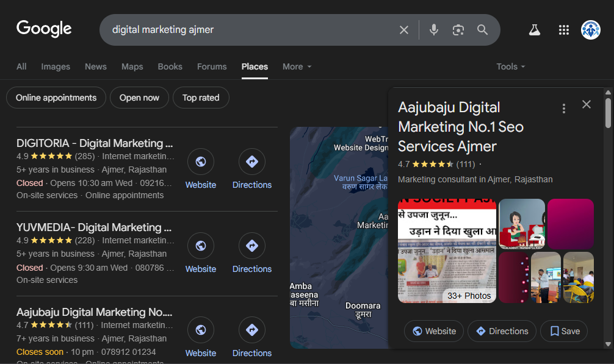Open Google Lens image search
Image resolution: width=614 pixels, height=364 pixels.
(x=458, y=30)
